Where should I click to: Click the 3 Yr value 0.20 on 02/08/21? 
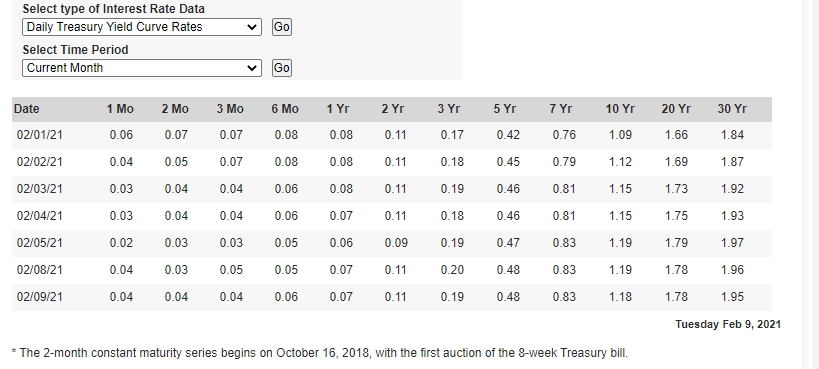tap(452, 270)
